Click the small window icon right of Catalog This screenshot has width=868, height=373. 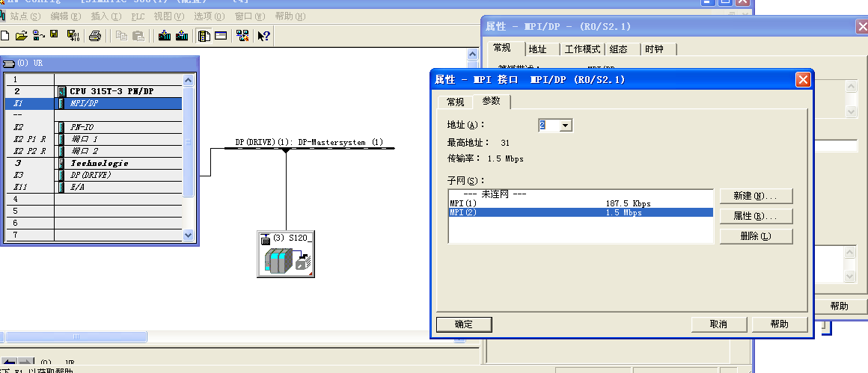tap(221, 36)
